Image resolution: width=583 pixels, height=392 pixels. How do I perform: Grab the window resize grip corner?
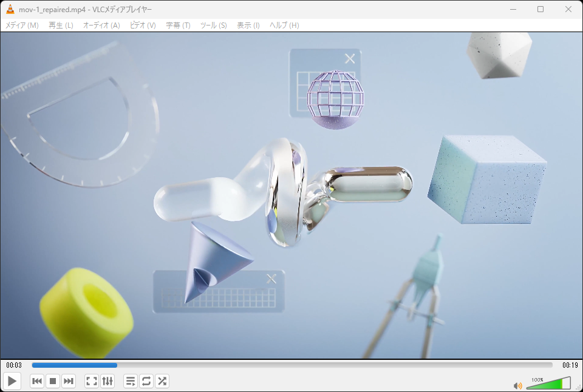point(579,388)
